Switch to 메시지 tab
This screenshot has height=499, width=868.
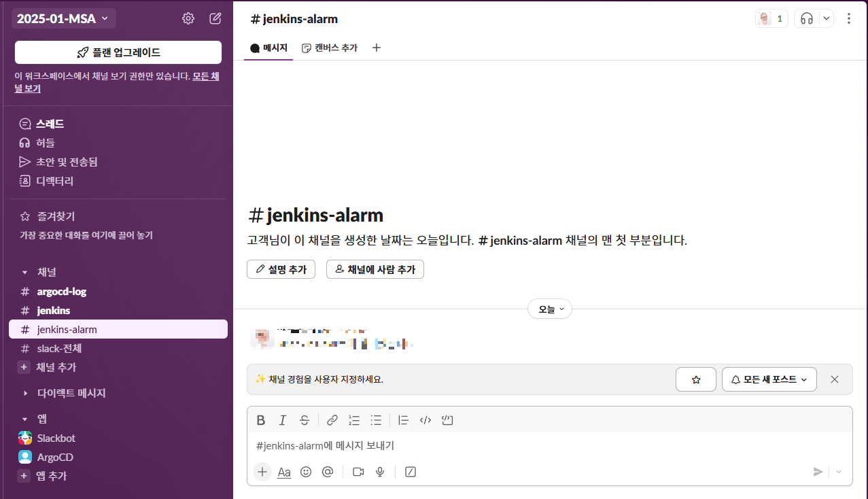[269, 48]
